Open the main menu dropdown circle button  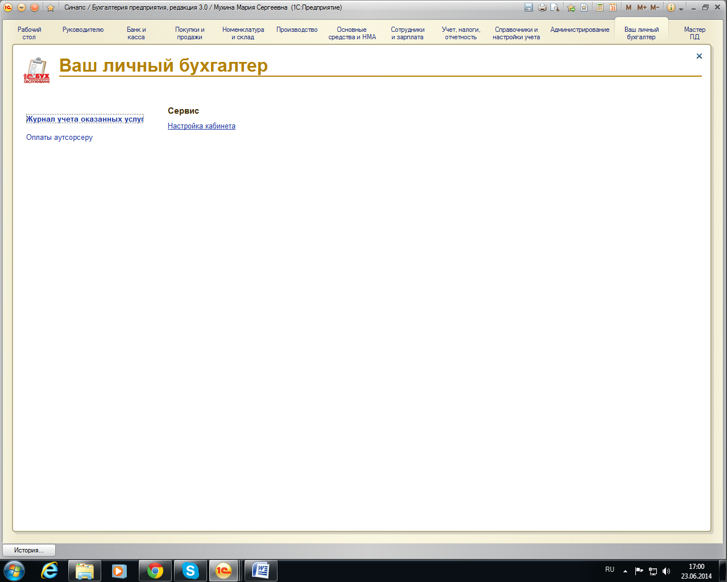[22, 7]
